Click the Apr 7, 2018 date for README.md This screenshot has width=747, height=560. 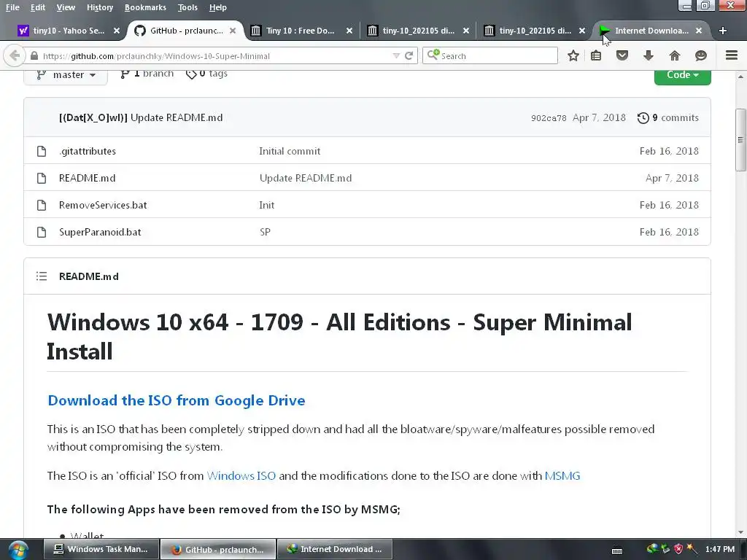(x=672, y=178)
